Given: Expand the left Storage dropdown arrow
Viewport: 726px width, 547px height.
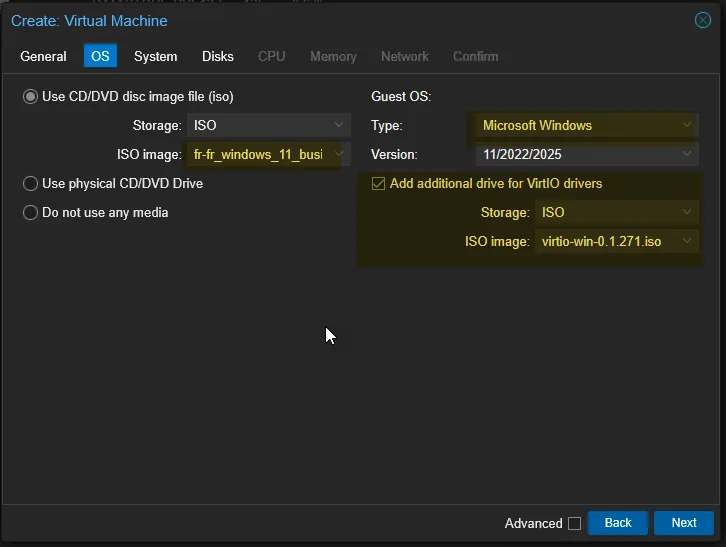Looking at the screenshot, I should pos(339,126).
